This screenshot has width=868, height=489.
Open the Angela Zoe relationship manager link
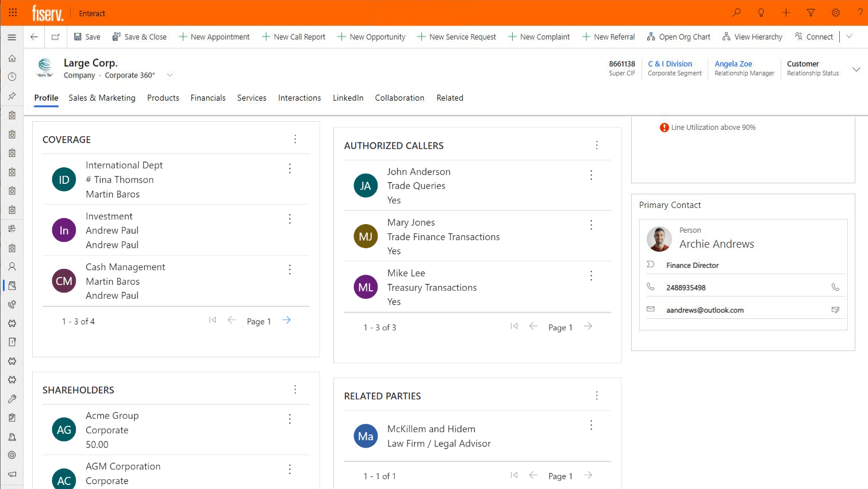(733, 64)
